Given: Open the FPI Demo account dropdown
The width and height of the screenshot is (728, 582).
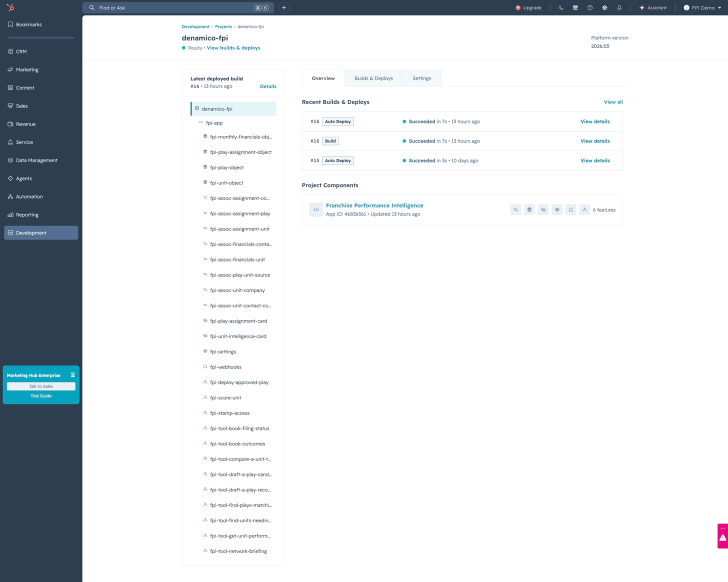Looking at the screenshot, I should click(702, 8).
